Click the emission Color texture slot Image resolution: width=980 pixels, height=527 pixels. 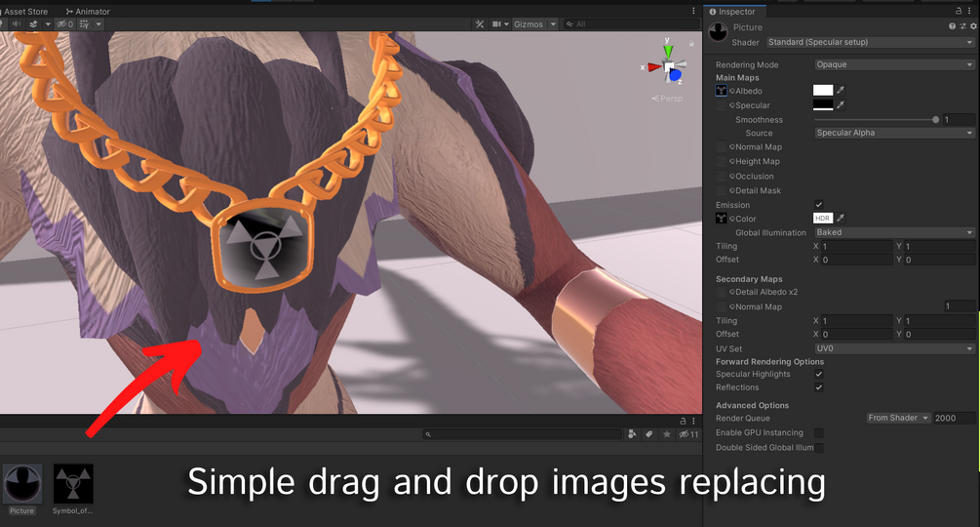[722, 219]
